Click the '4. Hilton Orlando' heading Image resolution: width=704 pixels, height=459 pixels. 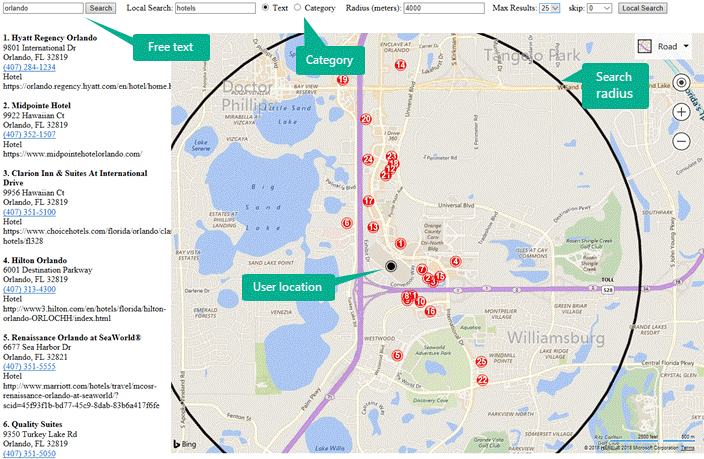pyautogui.click(x=35, y=260)
